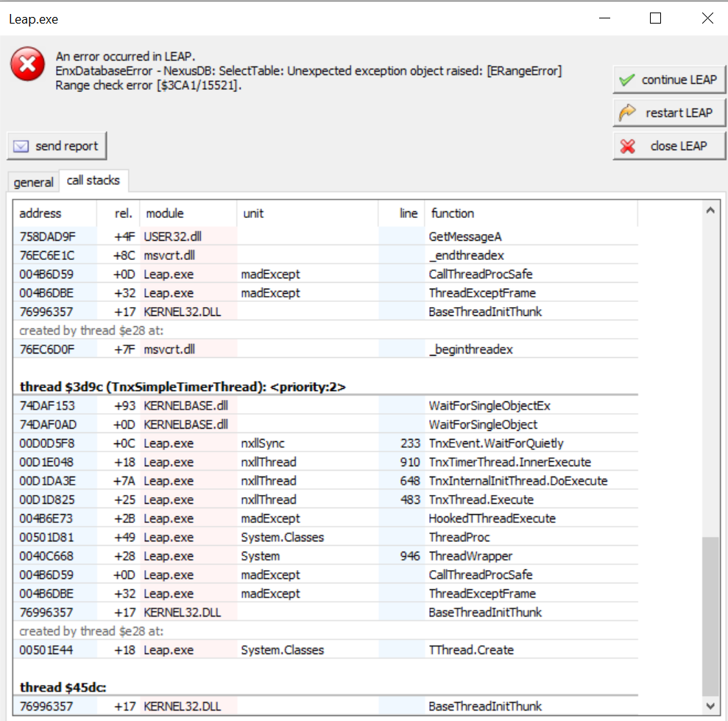Click the function column header
The width and height of the screenshot is (728, 721).
click(x=531, y=214)
